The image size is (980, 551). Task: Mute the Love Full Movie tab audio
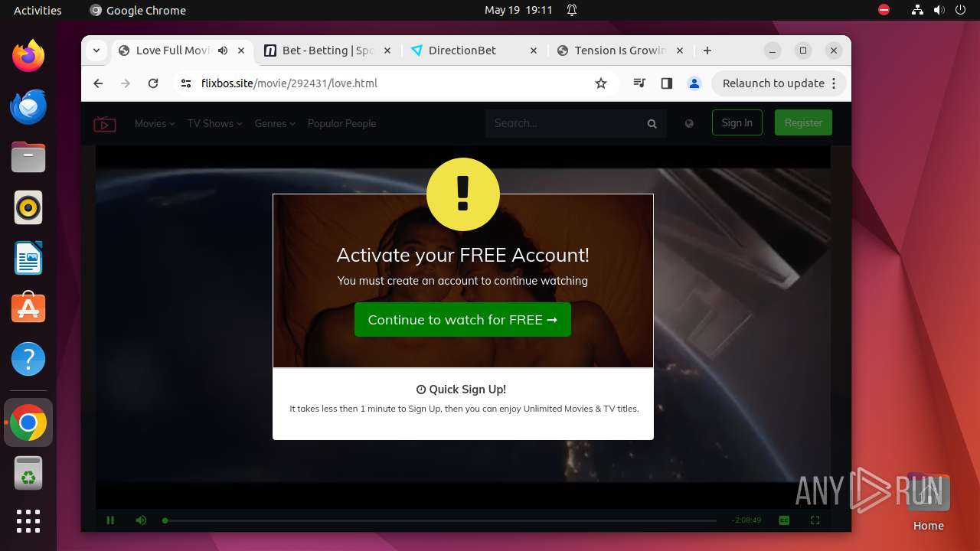click(222, 51)
